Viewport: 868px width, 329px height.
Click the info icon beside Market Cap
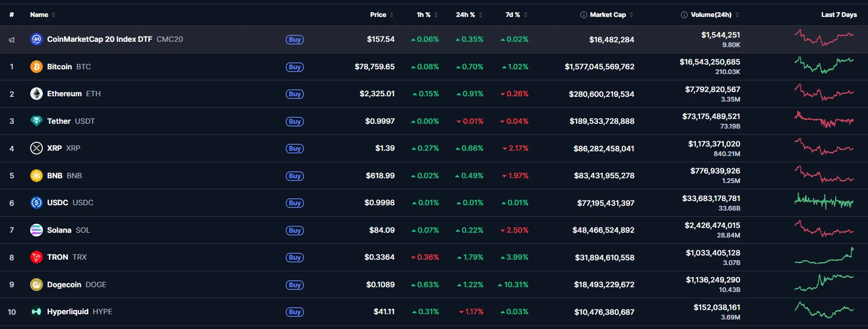(x=584, y=15)
